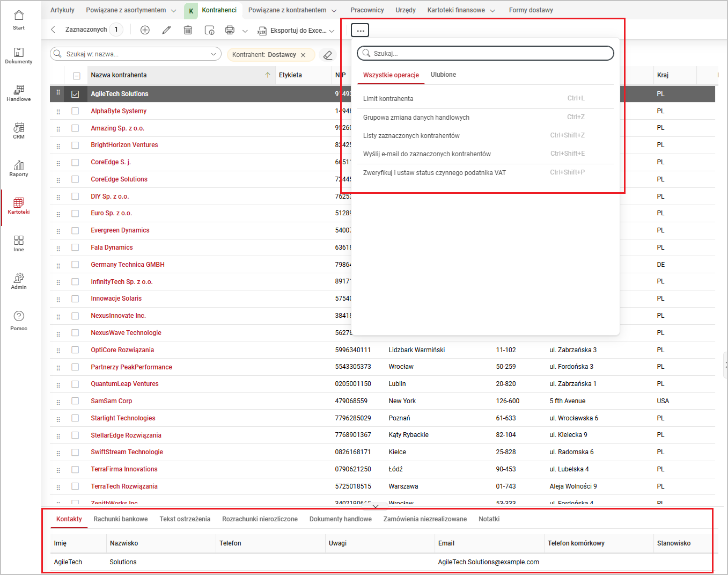Open the CRM module in sidebar
Viewport: 728px width, 575px height.
coord(19,130)
